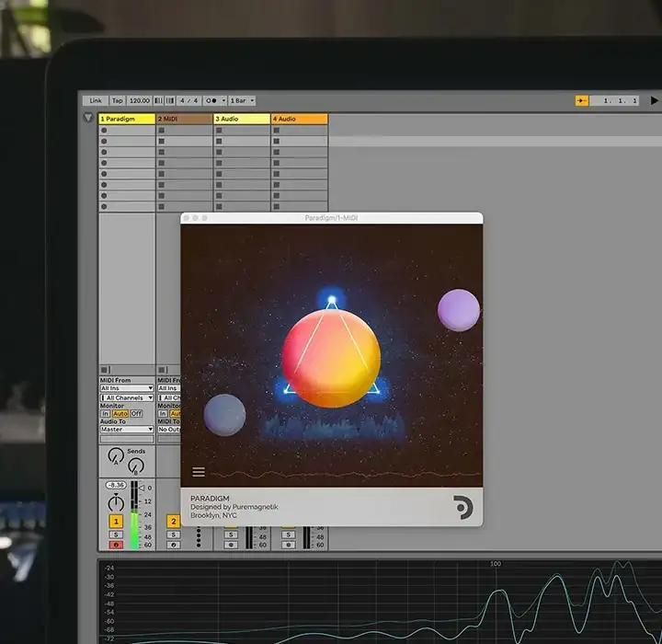Set Paradigm track monitor to In
Image resolution: width=662 pixels, height=644 pixels.
106,414
